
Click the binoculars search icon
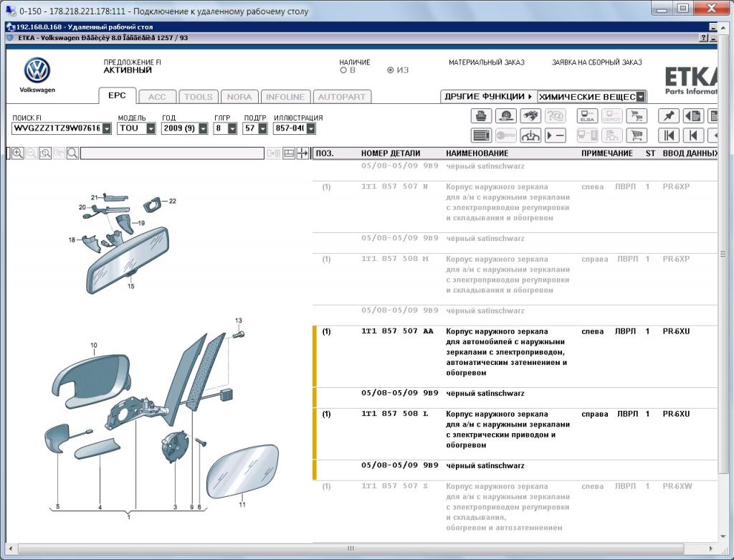pyautogui.click(x=530, y=115)
